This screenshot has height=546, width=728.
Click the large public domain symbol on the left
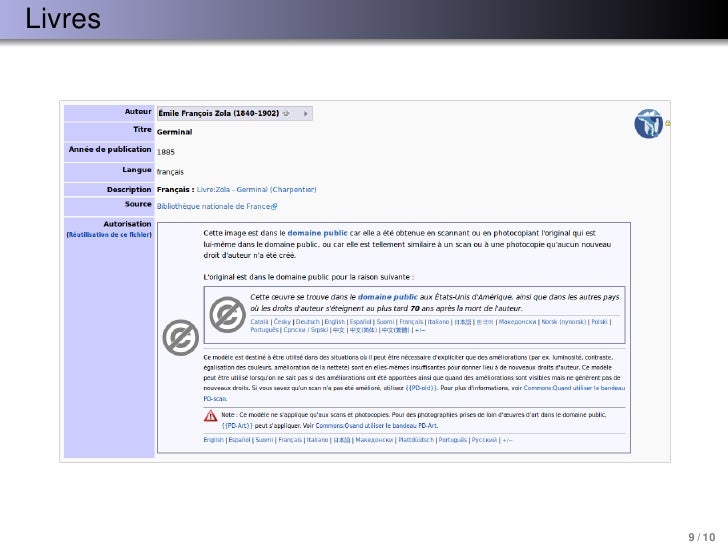[180, 338]
